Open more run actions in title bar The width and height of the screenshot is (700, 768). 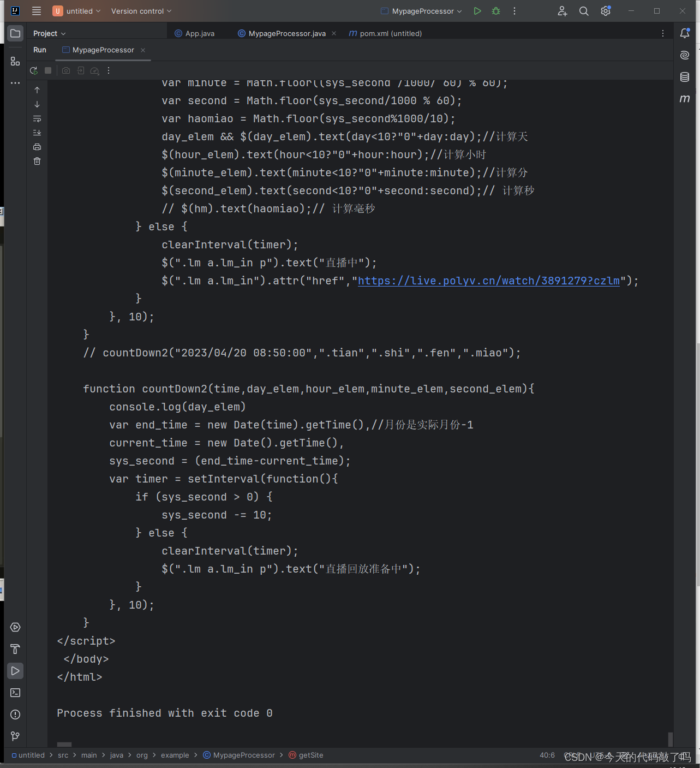pos(514,11)
